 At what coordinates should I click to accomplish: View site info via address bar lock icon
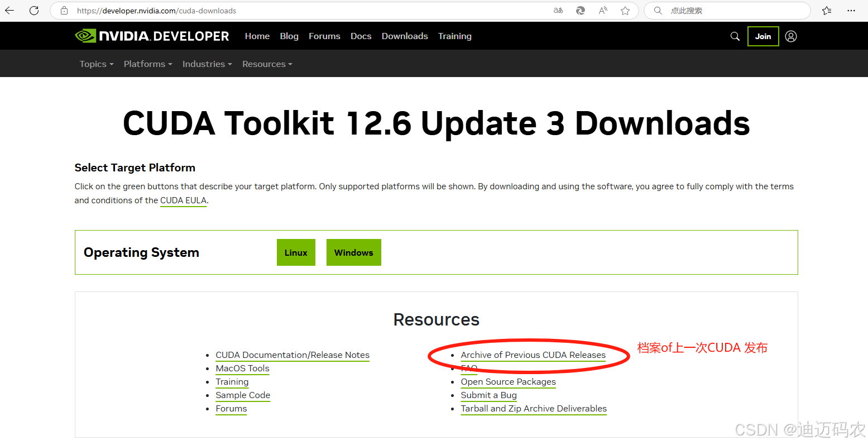pyautogui.click(x=64, y=11)
